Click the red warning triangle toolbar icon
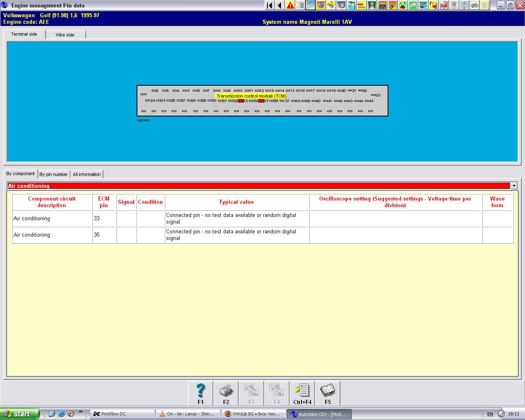 pyautogui.click(x=290, y=5)
